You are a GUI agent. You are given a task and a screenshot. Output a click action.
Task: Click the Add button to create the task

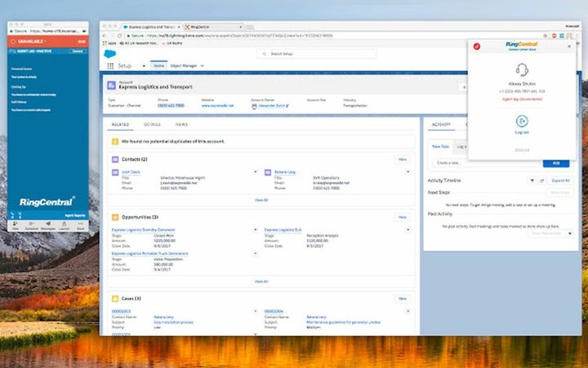pos(555,163)
